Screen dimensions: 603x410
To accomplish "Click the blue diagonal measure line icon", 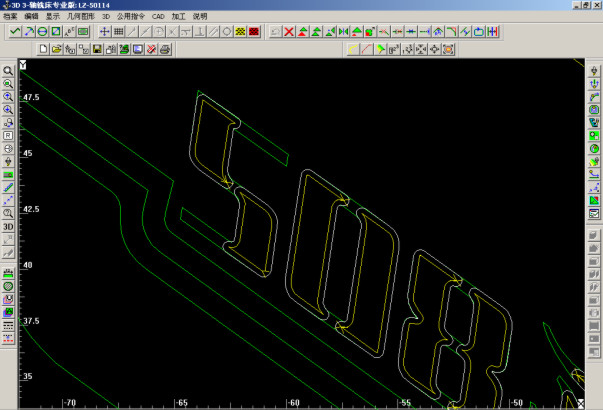I will tap(8, 188).
